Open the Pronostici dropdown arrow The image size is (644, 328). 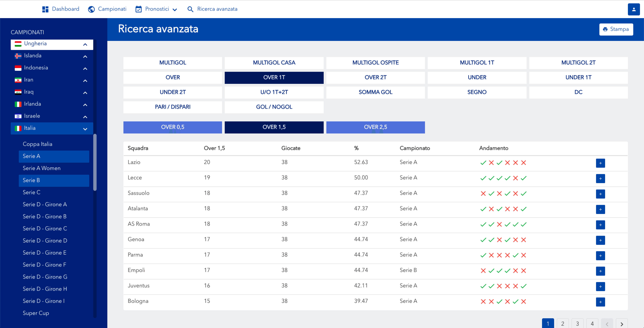[175, 10]
